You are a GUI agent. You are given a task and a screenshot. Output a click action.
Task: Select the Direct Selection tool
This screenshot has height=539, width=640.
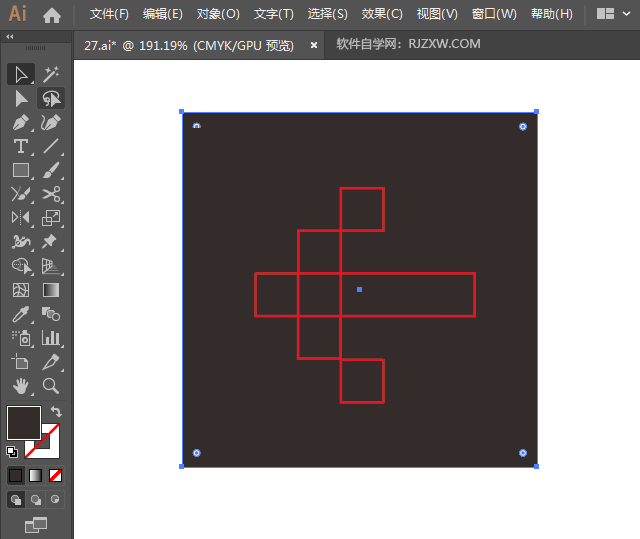tap(21, 99)
